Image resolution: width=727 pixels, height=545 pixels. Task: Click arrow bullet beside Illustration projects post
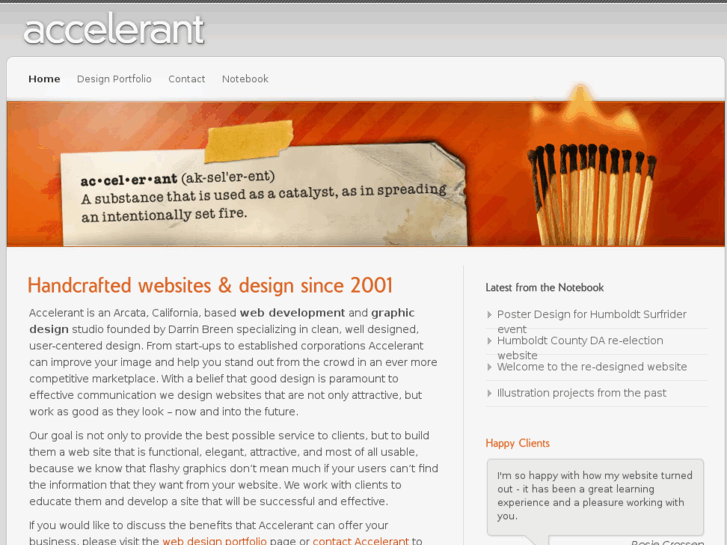(489, 393)
